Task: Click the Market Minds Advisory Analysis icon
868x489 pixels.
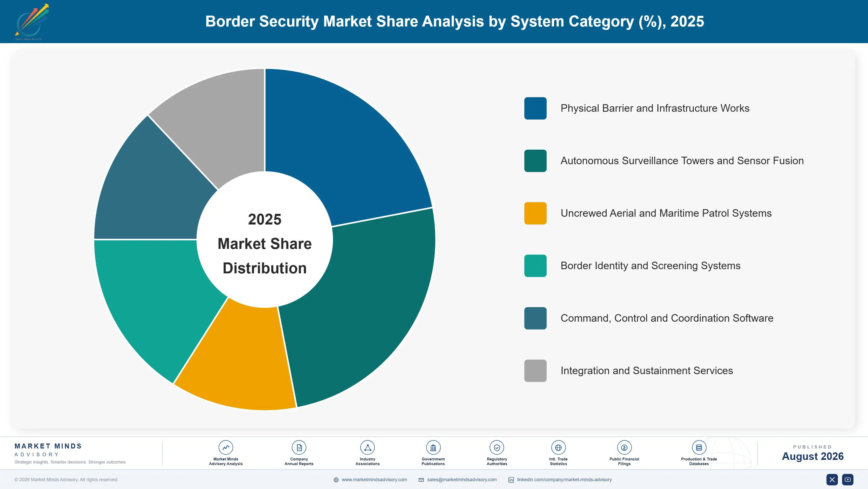Action: [226, 447]
